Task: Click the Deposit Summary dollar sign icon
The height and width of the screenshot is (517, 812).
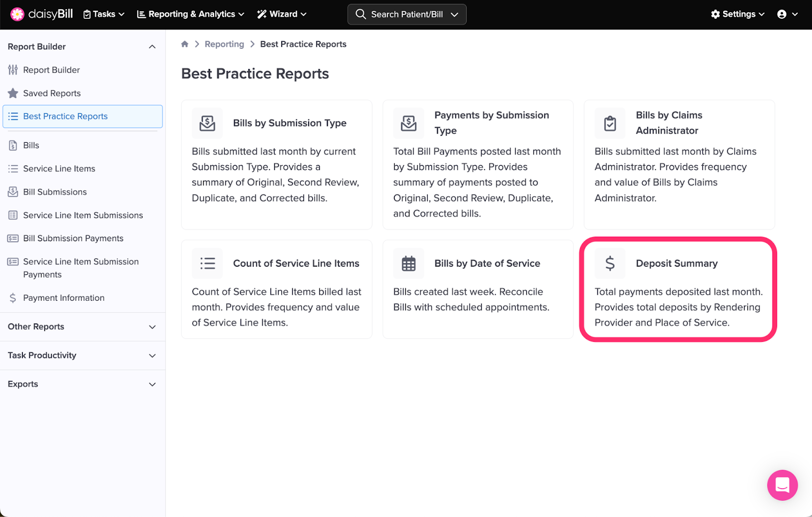Action: tap(610, 263)
